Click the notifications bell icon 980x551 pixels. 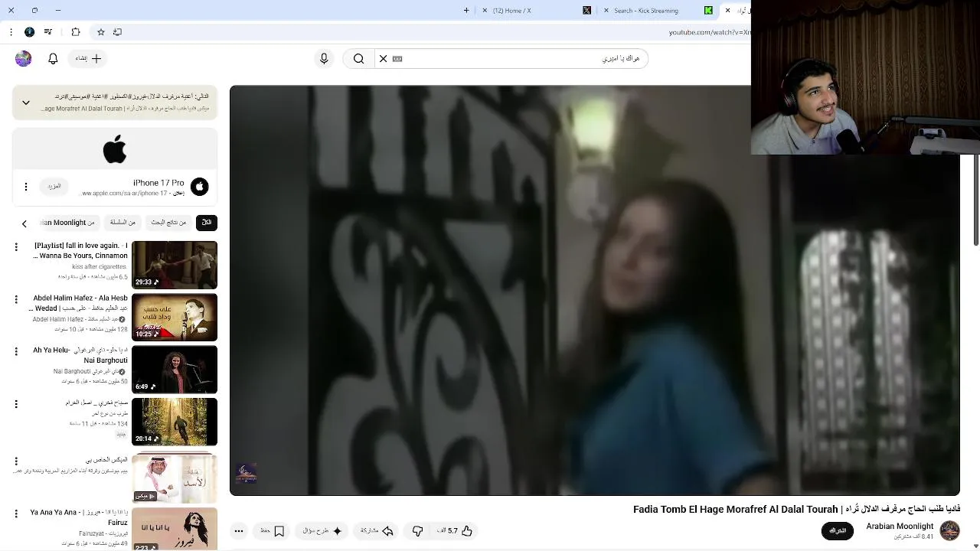(53, 59)
